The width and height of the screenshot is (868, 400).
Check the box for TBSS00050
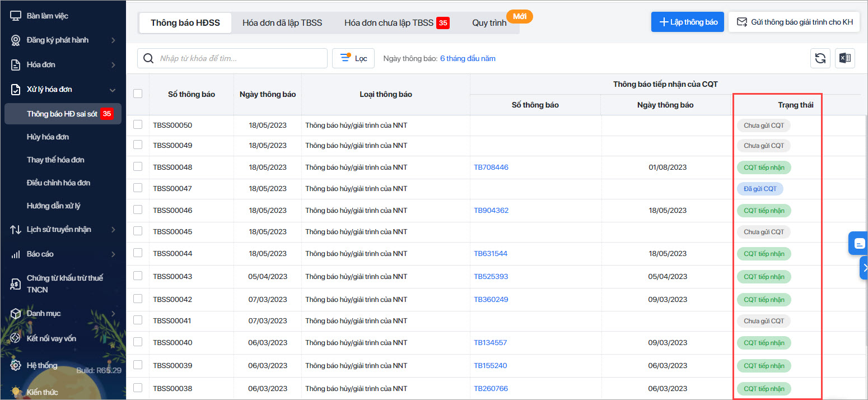tap(138, 125)
